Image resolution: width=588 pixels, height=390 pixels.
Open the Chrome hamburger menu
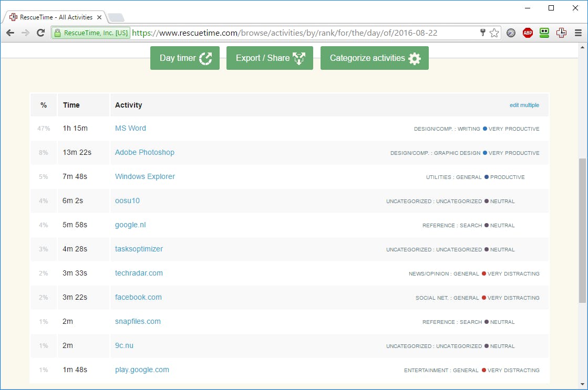(578, 33)
